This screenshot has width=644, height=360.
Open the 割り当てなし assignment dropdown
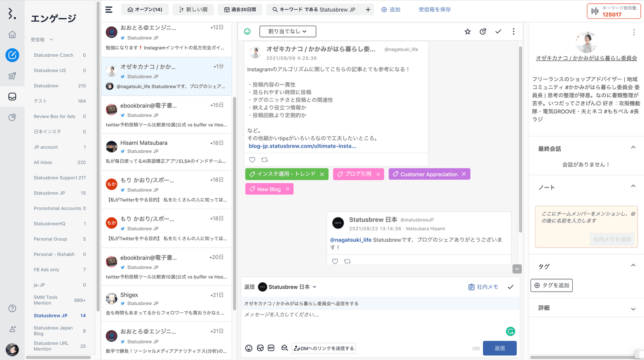tap(287, 31)
